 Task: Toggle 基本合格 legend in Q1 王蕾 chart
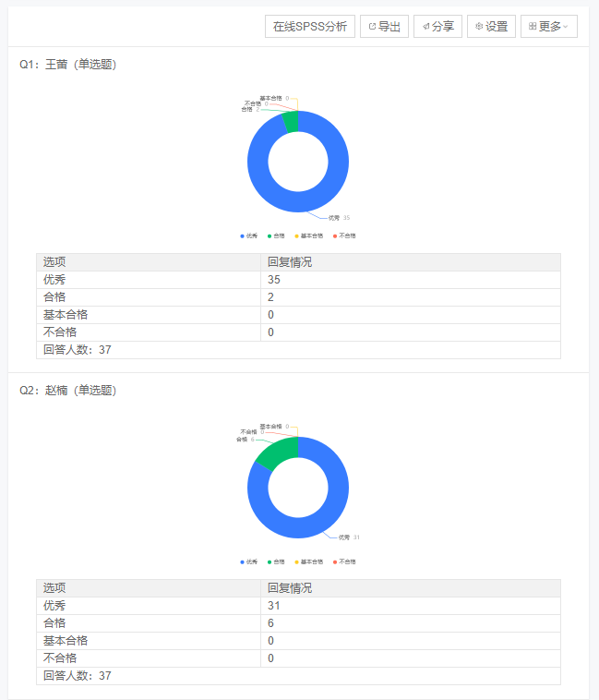click(x=309, y=235)
